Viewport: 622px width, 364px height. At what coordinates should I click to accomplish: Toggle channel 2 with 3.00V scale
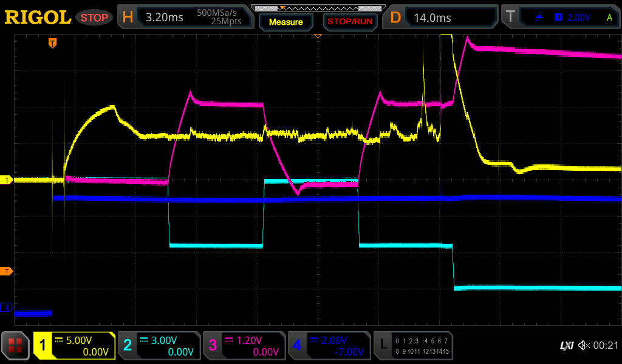tap(159, 346)
